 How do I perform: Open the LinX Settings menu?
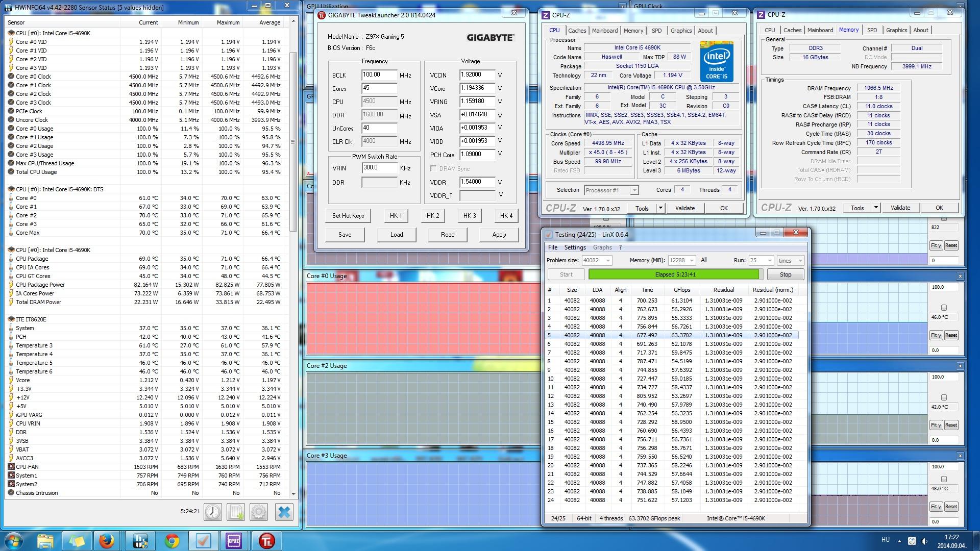pyautogui.click(x=575, y=247)
